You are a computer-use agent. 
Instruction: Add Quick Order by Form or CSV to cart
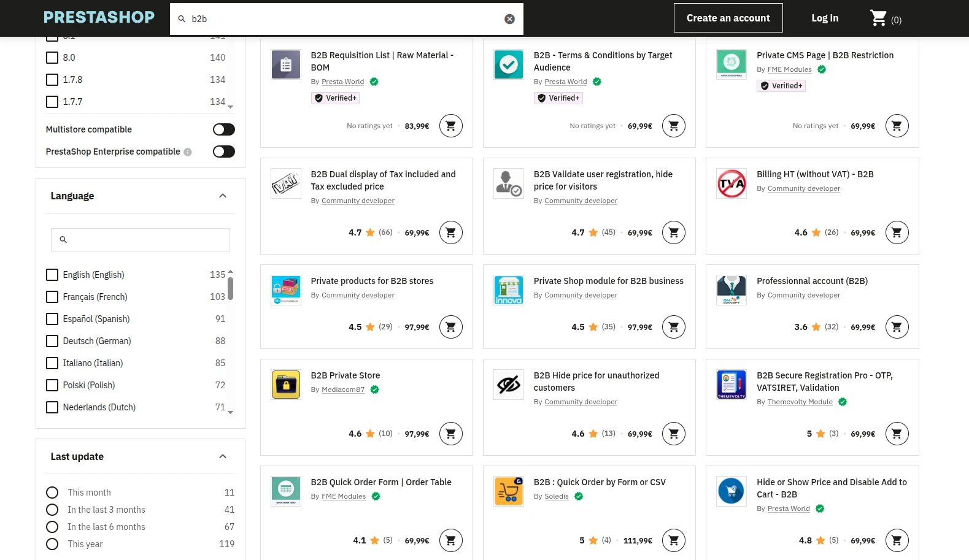[x=674, y=540]
